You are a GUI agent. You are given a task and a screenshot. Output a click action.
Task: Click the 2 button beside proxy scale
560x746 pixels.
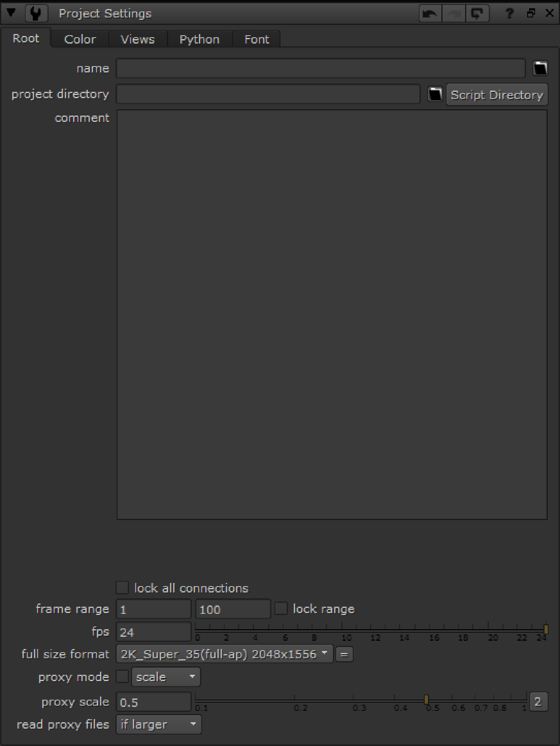tap(538, 702)
